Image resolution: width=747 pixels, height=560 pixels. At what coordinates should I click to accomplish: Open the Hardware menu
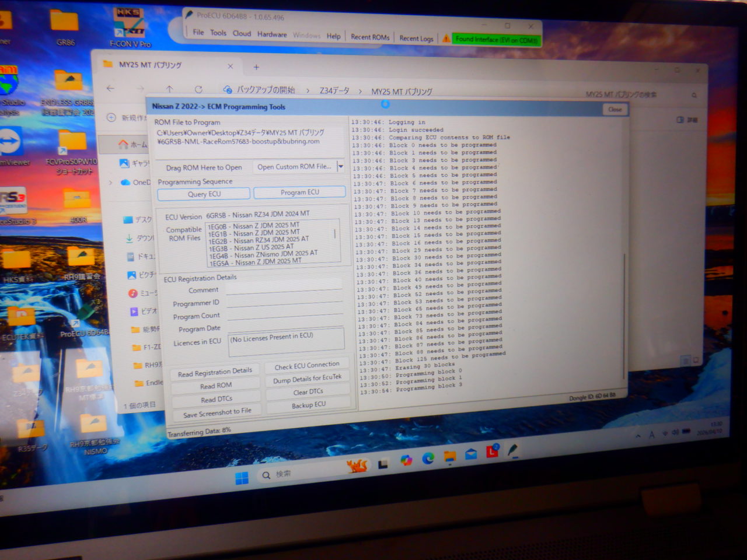(x=271, y=34)
